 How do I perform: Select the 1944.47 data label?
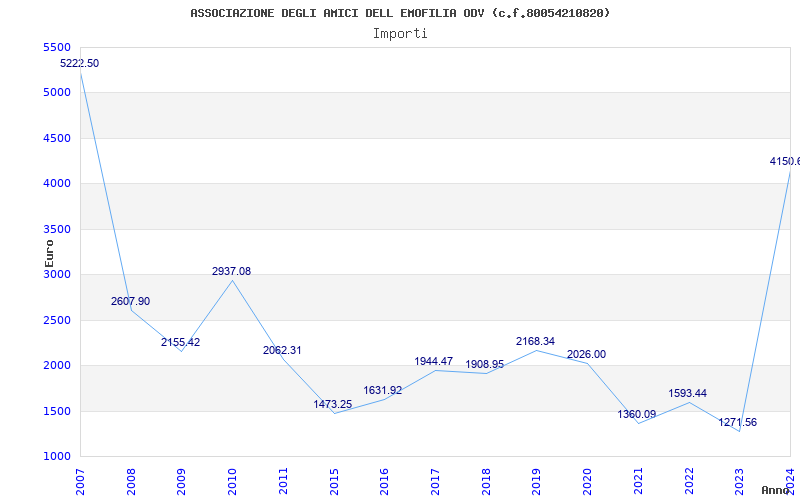coord(433,362)
